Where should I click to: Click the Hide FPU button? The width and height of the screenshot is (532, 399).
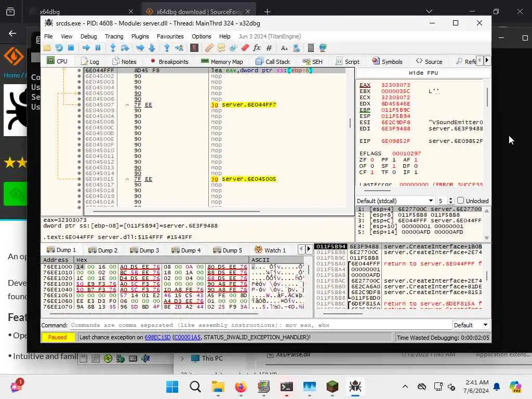click(x=423, y=73)
